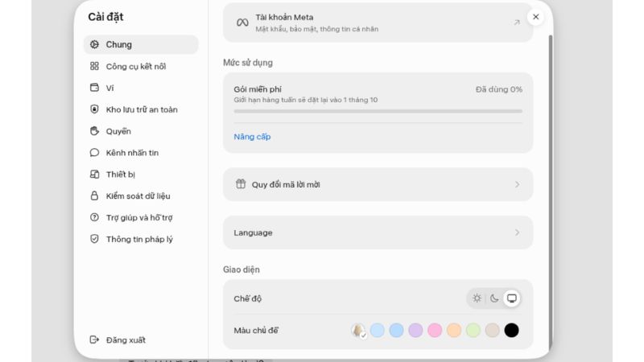This screenshot has height=362, width=644.
Task: Choose the medium blue theme swatch
Action: pos(396,330)
